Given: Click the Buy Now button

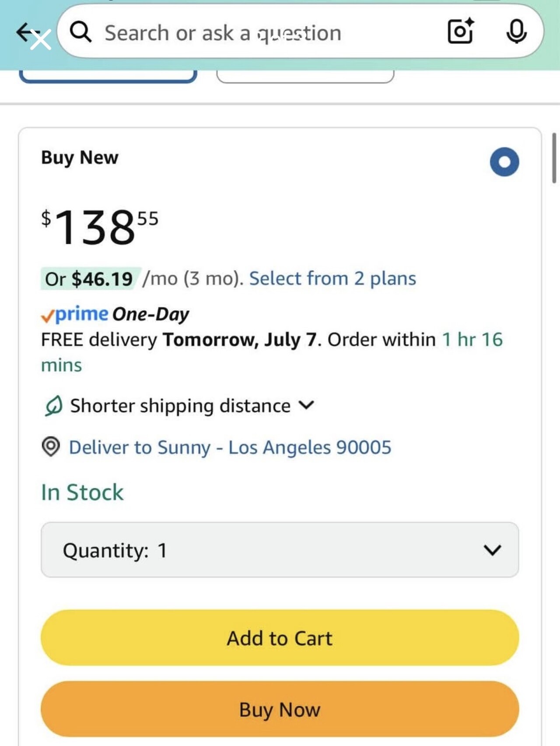Looking at the screenshot, I should pyautogui.click(x=280, y=709).
